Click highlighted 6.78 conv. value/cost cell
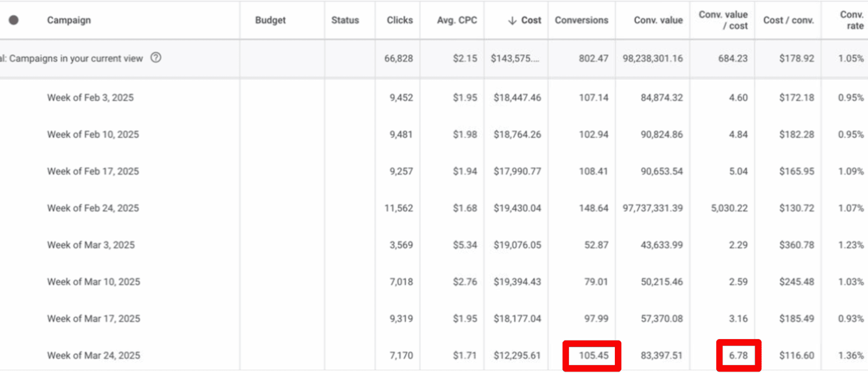 [x=738, y=356]
